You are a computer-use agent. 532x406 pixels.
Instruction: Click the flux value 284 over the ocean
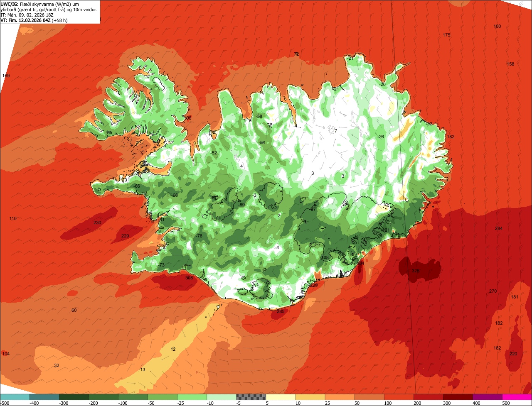click(499, 229)
